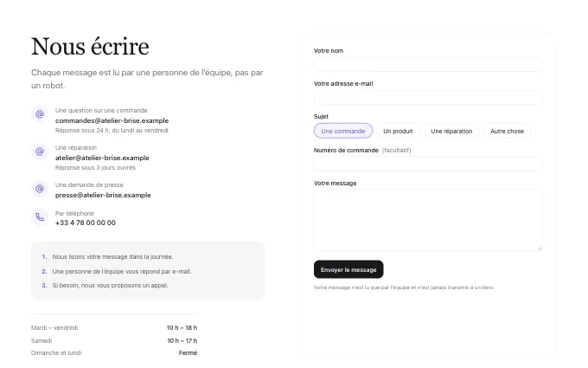Open atelier@atelier-brise.example email link
Screen dimensions: 588x368
pos(102,158)
